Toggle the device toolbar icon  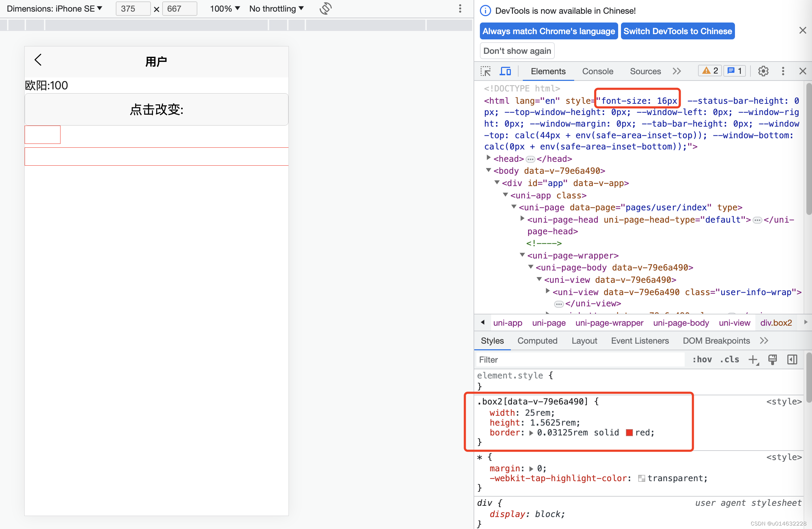[x=506, y=71]
